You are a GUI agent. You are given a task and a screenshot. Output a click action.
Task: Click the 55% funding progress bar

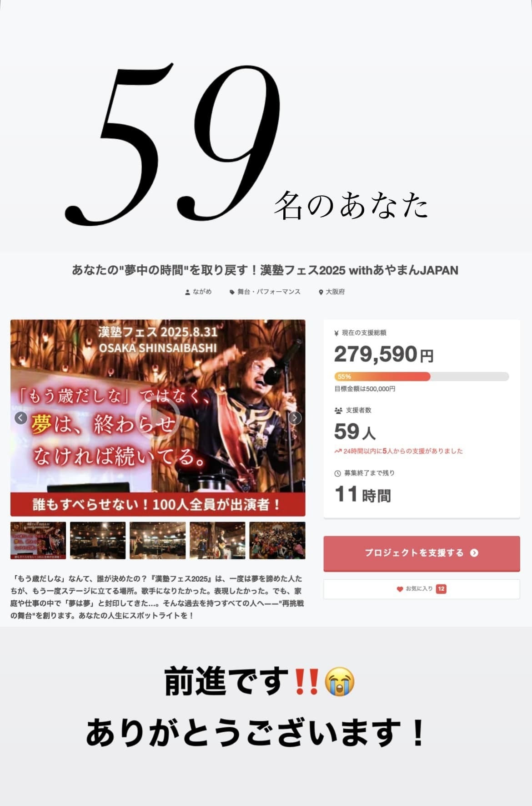[x=422, y=376]
